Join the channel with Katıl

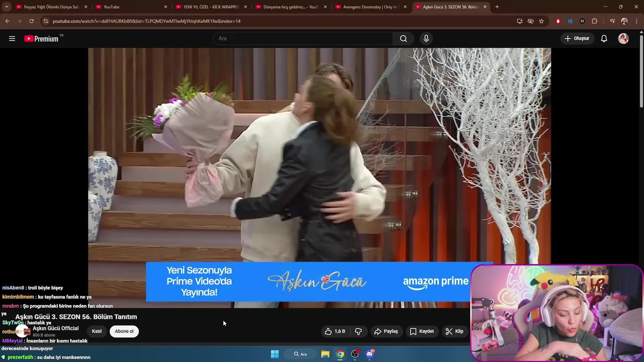point(97,331)
